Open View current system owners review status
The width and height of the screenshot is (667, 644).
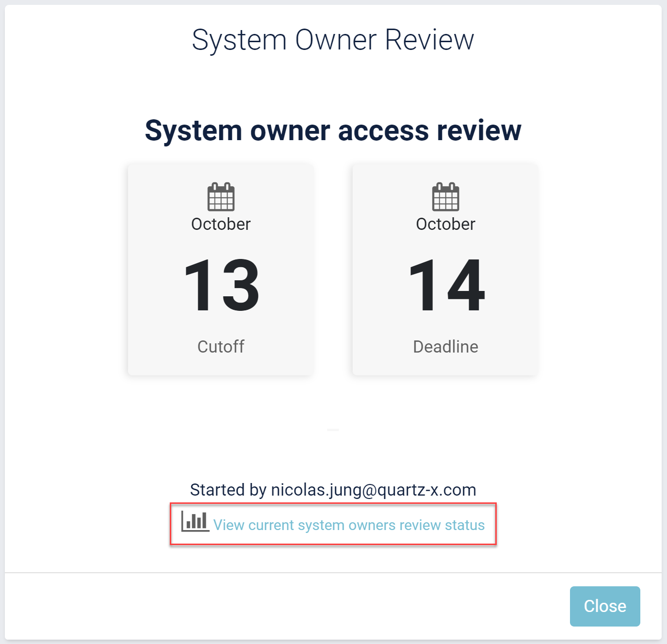pyautogui.click(x=349, y=525)
